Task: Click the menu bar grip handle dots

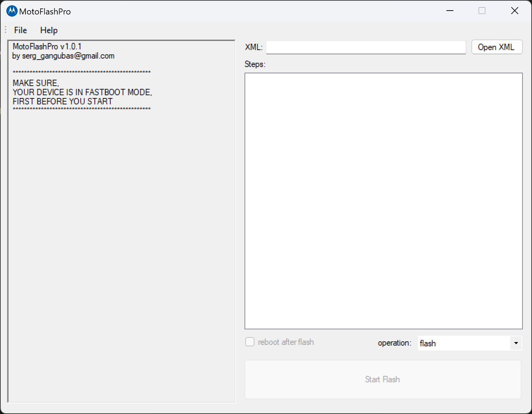Action: tap(6, 30)
